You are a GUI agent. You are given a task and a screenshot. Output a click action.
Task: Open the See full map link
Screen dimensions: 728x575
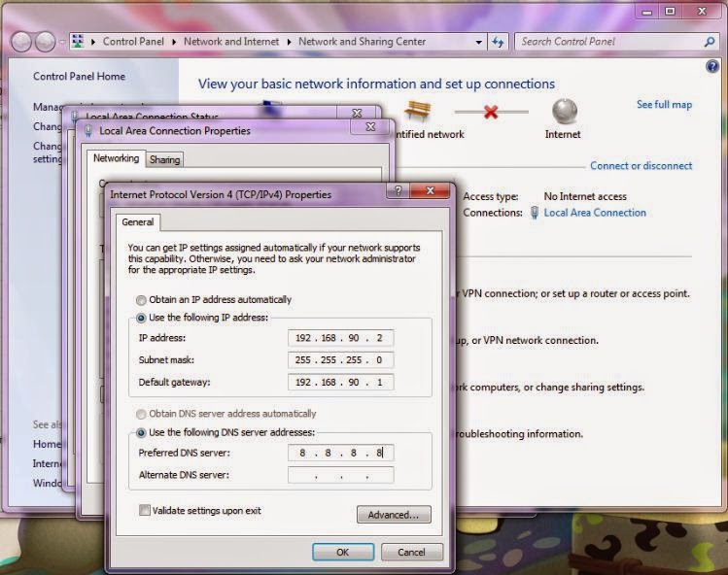(x=665, y=105)
